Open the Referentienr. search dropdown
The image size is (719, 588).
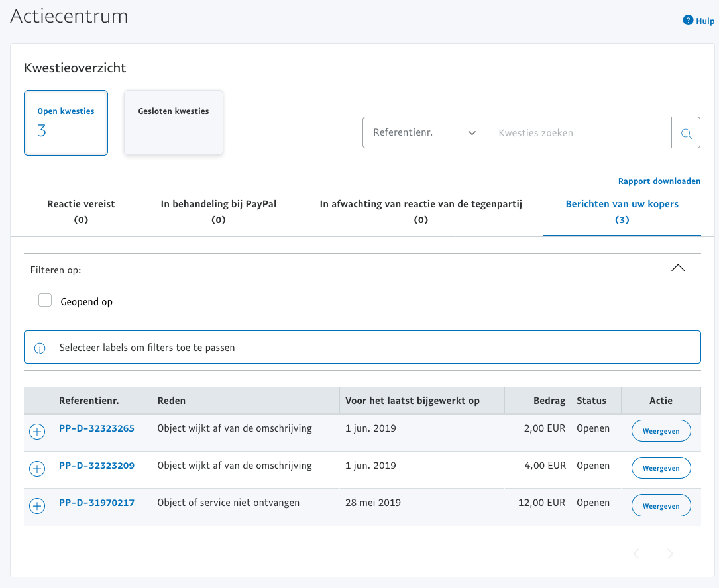pos(425,133)
